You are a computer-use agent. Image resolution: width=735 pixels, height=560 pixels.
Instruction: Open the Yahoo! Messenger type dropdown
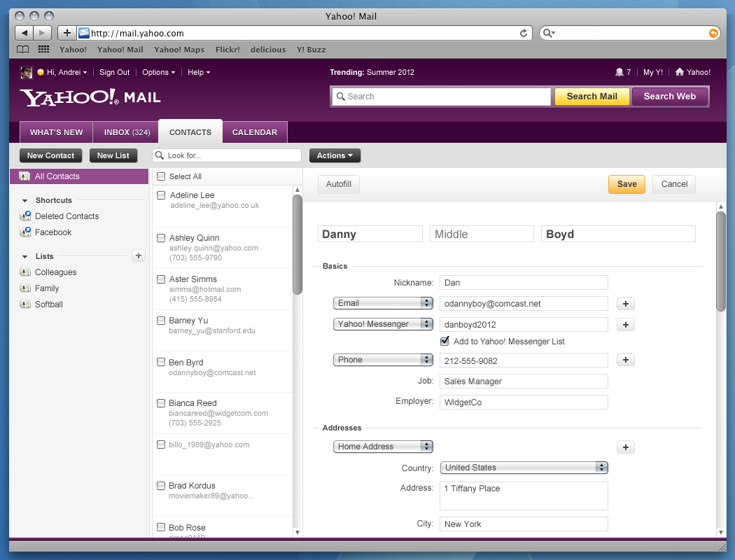383,324
